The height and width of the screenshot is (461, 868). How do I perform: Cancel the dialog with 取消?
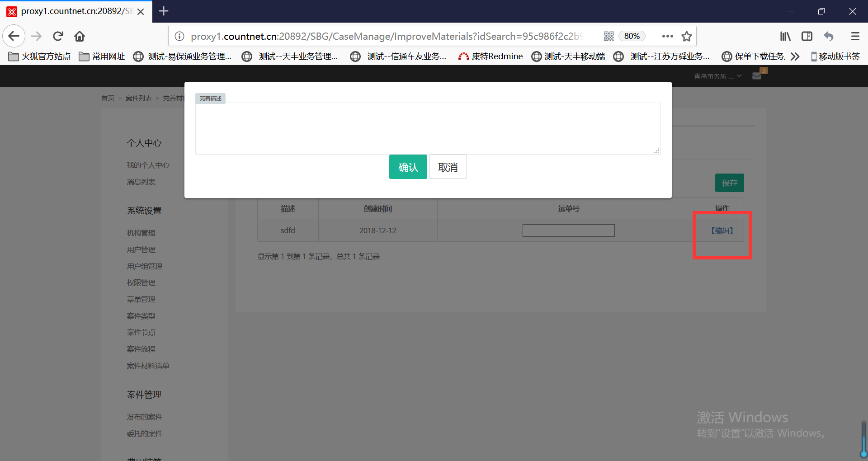[448, 167]
